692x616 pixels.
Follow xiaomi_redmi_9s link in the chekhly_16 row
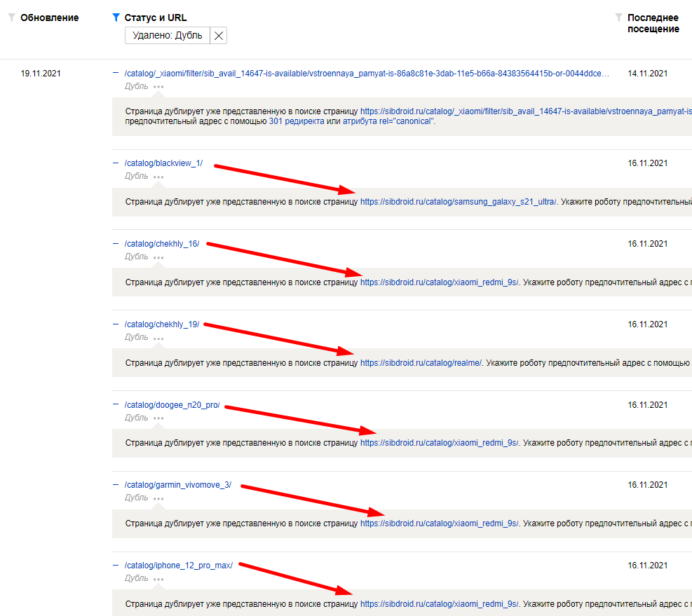point(440,282)
